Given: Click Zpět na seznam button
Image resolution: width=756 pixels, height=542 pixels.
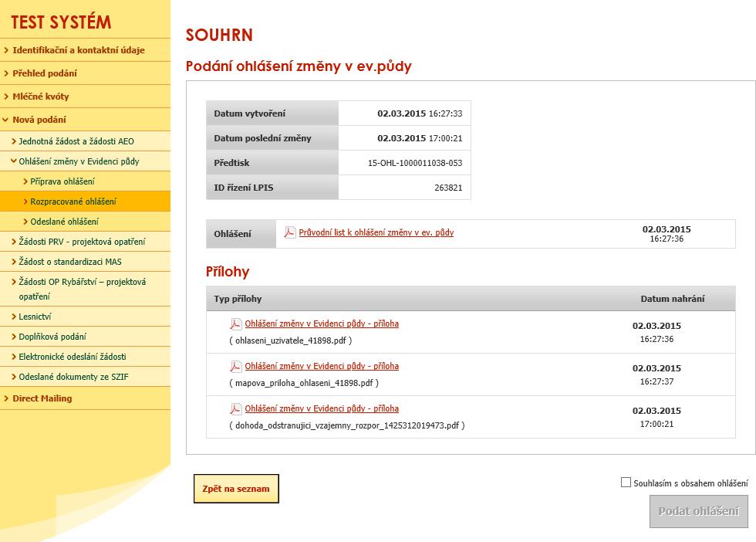Looking at the screenshot, I should pos(236,489).
